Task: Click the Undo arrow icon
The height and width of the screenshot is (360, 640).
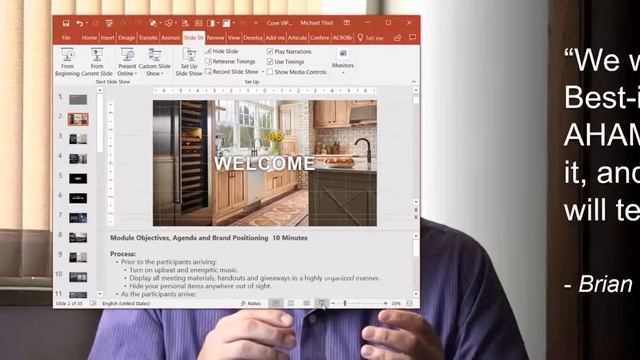Action: [x=79, y=23]
